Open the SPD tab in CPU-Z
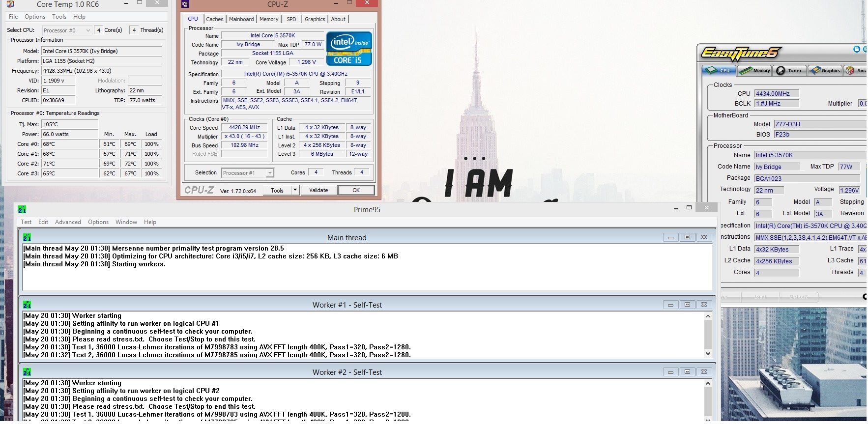 [x=291, y=19]
